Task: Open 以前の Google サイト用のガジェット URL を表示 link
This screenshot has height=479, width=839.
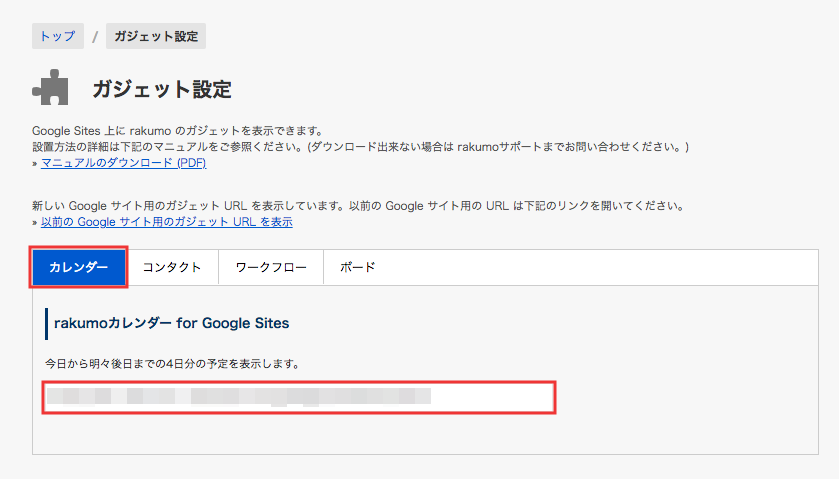Action: [167, 222]
